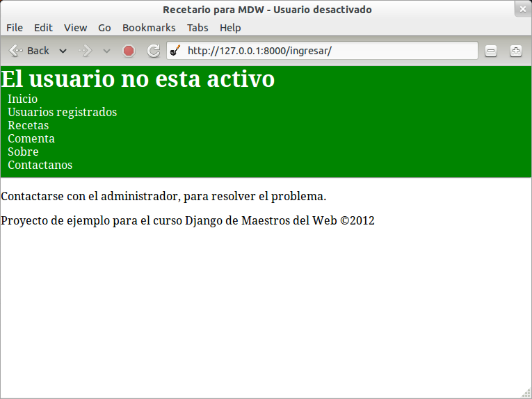Open the Sobre link
532x399 pixels.
(23, 152)
